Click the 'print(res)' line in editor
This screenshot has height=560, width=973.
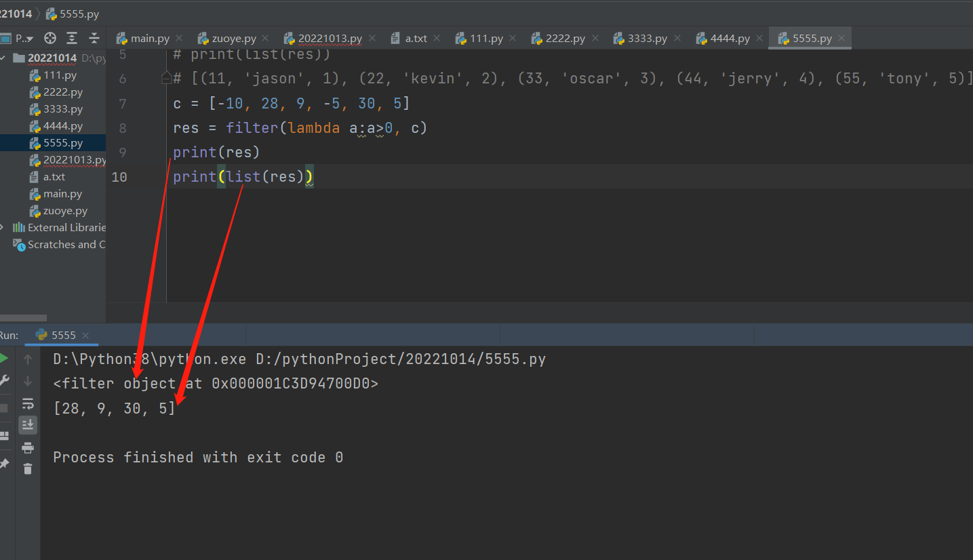click(x=216, y=153)
